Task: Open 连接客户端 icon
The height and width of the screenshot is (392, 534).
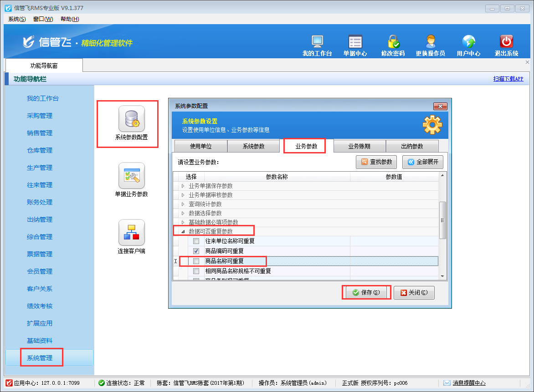Action: 131,233
